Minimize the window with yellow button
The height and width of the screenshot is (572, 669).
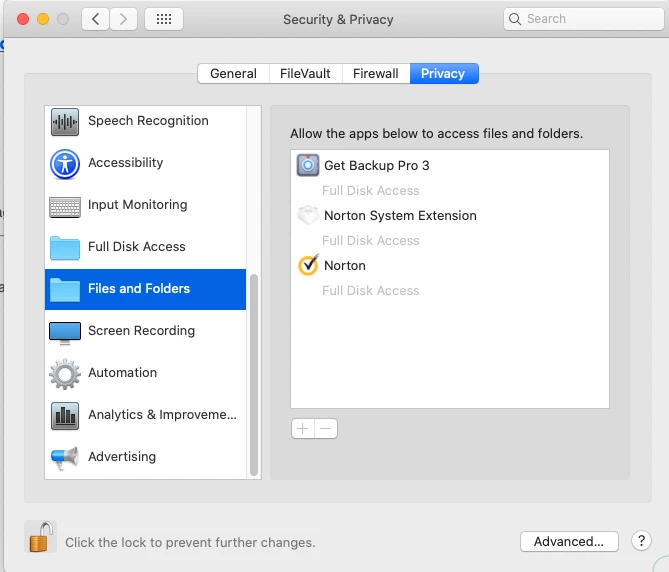(x=43, y=19)
